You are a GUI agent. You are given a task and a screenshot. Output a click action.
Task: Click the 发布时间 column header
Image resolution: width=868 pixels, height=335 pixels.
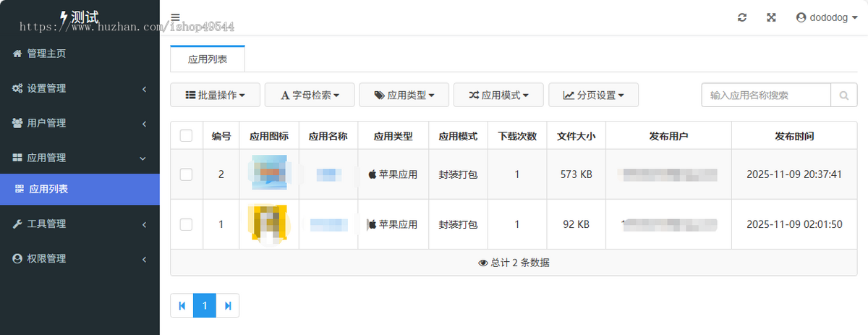coord(794,136)
